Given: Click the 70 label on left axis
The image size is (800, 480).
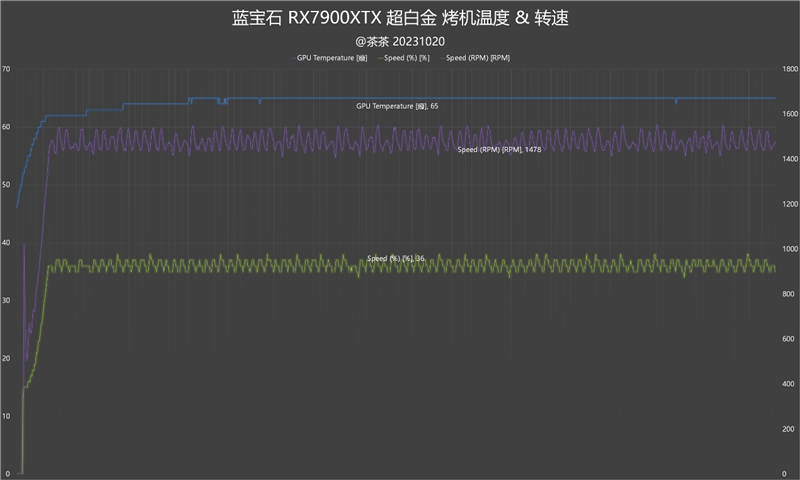Looking at the screenshot, I should (x=6, y=69).
